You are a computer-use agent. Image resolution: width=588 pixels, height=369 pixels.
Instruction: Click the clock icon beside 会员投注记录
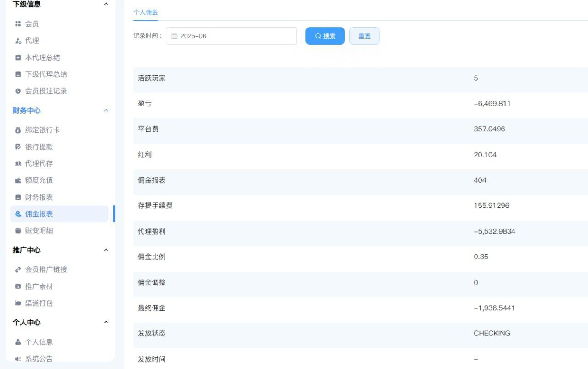tap(18, 91)
